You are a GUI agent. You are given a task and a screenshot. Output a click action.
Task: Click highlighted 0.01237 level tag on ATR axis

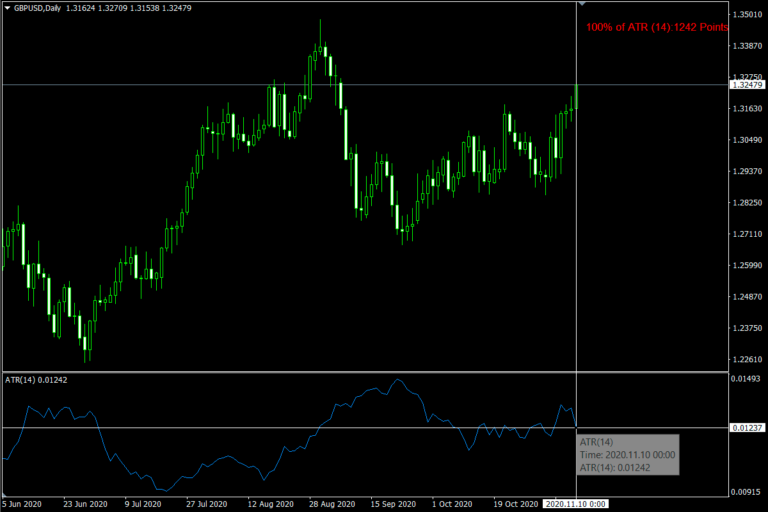tap(747, 428)
